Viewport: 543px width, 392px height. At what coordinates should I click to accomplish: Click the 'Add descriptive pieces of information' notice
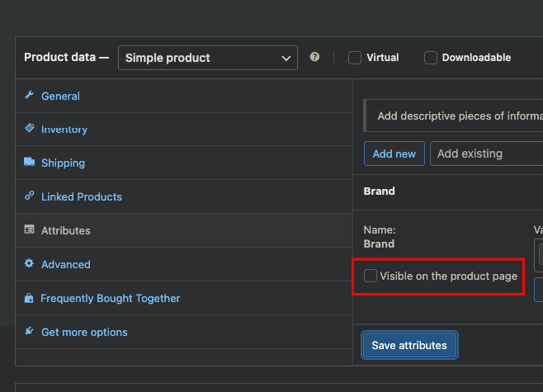click(454, 116)
